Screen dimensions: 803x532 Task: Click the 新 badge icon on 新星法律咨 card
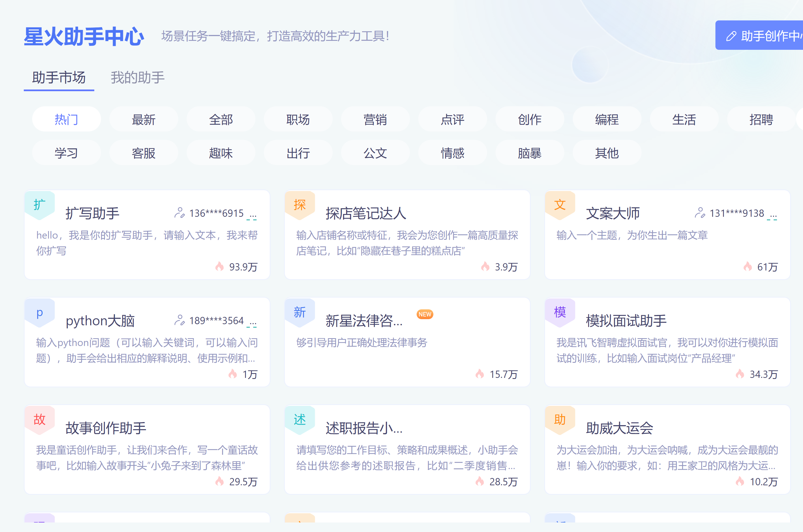pyautogui.click(x=300, y=312)
